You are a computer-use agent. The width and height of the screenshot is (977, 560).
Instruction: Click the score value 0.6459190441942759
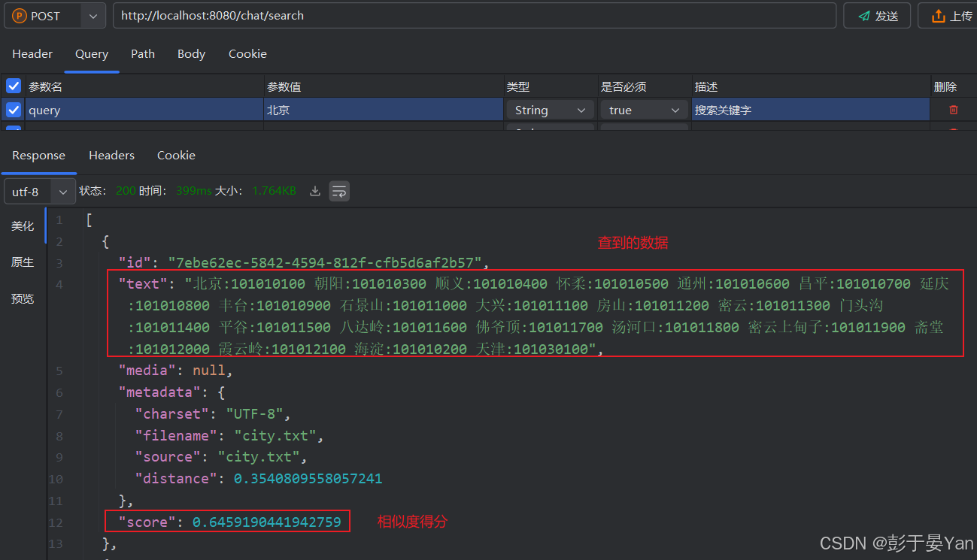267,522
